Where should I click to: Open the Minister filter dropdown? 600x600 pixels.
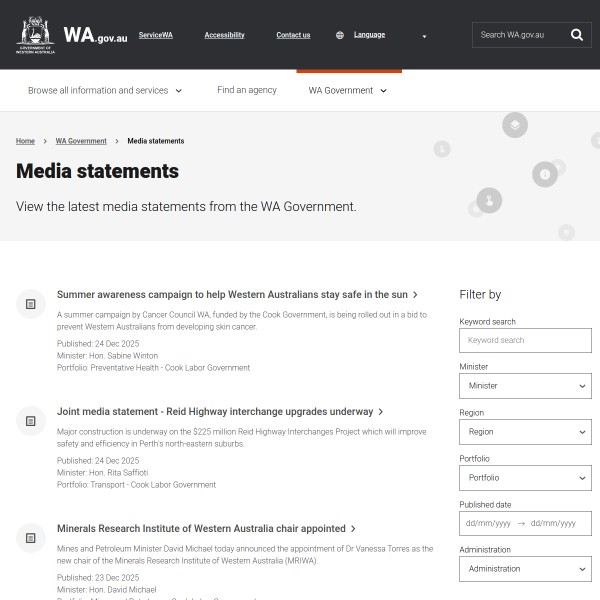(x=525, y=386)
